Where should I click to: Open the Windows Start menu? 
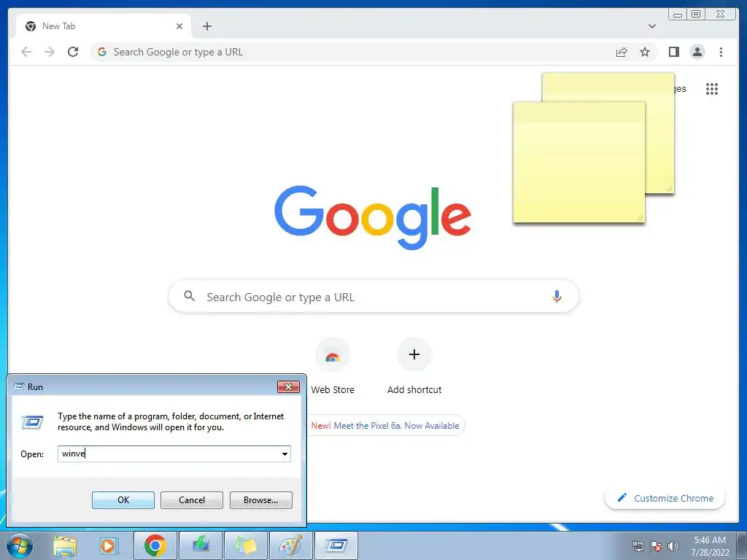click(x=20, y=545)
